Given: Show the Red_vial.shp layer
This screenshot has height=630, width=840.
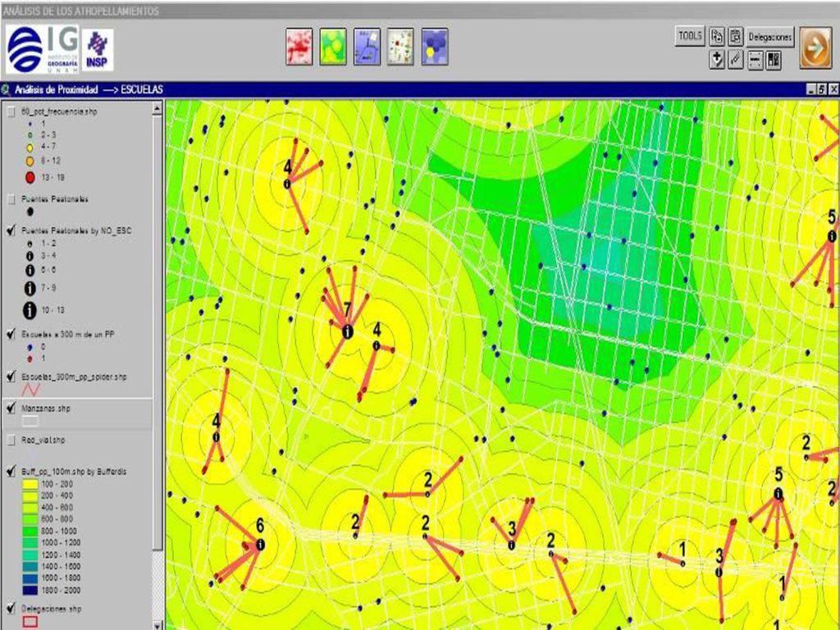Looking at the screenshot, I should [11, 440].
